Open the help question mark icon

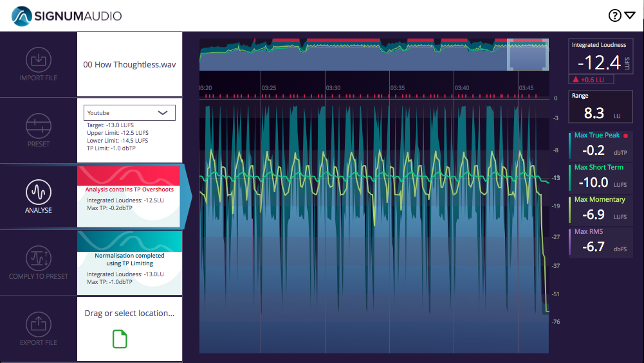(614, 16)
